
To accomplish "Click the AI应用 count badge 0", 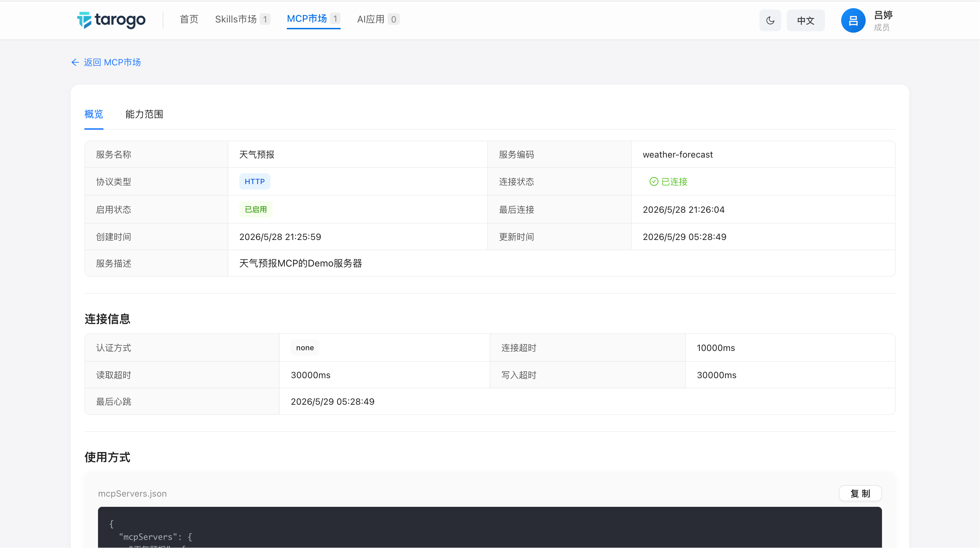I will [393, 19].
